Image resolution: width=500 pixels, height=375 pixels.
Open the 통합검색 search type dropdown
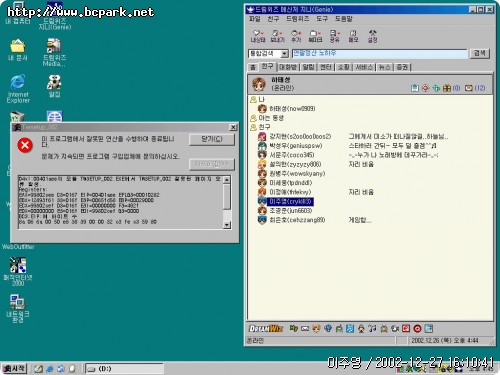284,54
